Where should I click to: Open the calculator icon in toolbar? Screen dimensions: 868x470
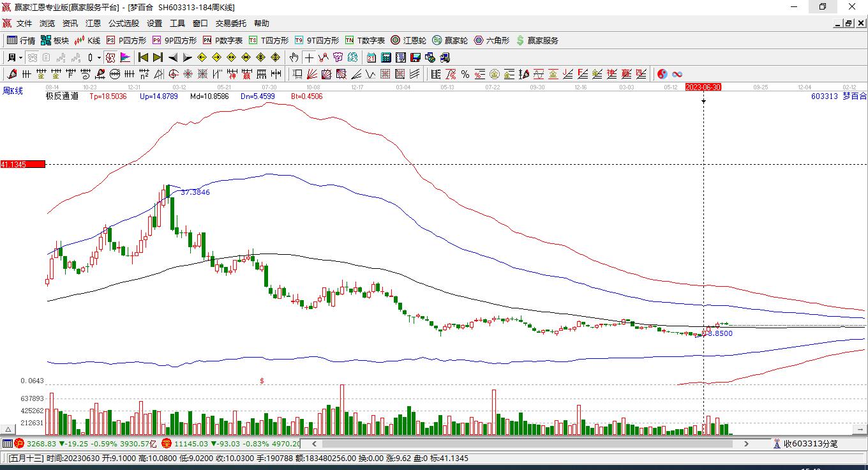pos(385,57)
